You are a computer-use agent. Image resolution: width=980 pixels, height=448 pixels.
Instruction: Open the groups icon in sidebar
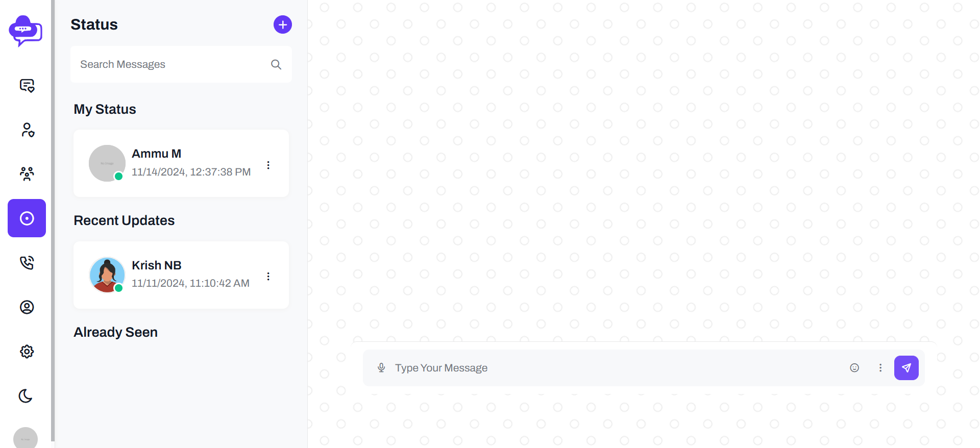(x=27, y=174)
